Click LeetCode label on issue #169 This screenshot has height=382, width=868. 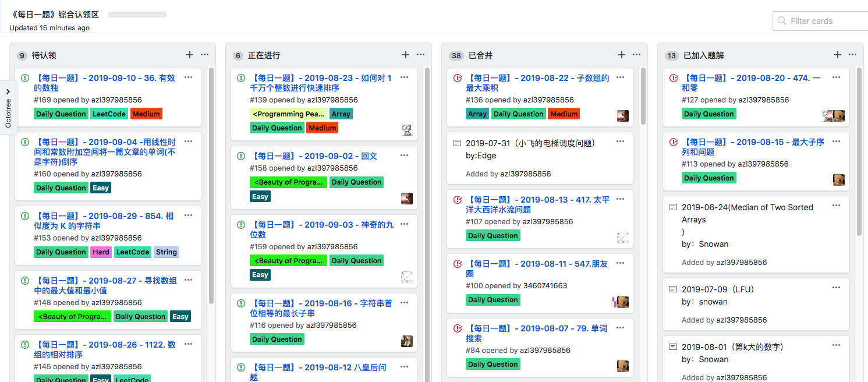109,114
